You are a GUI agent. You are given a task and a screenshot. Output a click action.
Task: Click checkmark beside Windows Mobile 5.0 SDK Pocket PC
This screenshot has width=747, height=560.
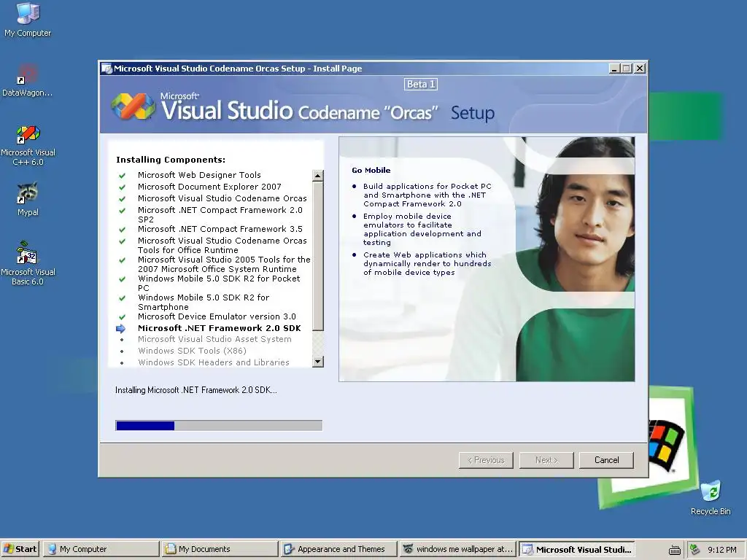[x=123, y=279]
